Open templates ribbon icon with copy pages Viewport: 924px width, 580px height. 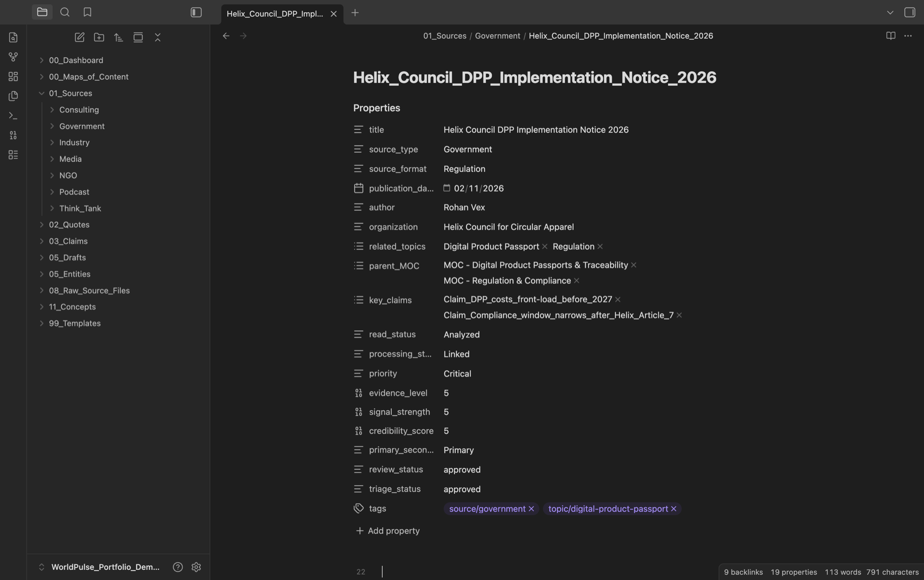point(13,96)
